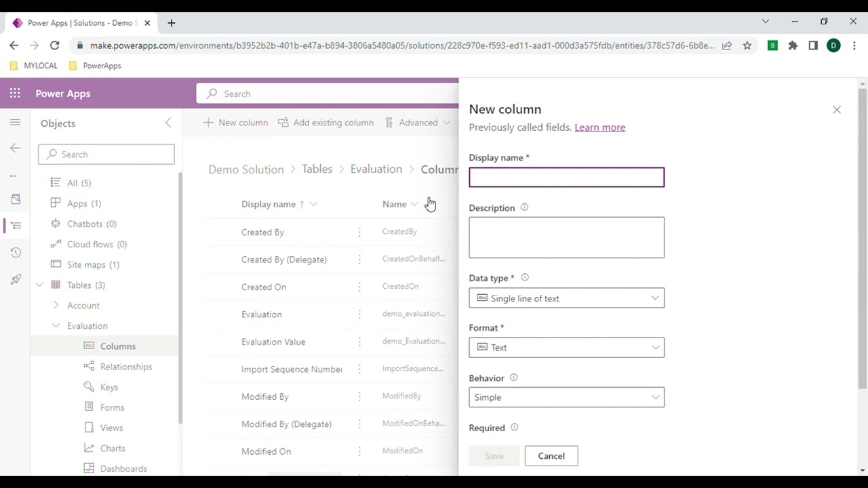Collapse the Evaluation table node
This screenshot has height=488, width=868.
(56, 325)
